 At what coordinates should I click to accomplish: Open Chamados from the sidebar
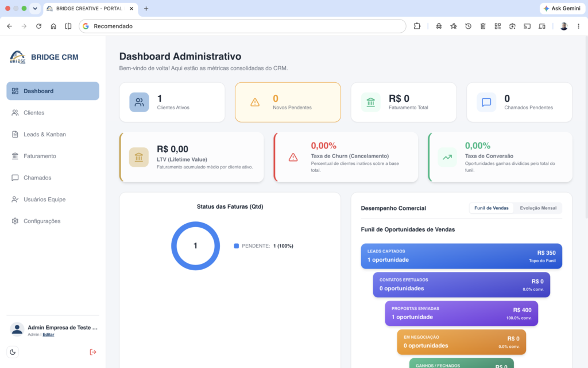click(53, 178)
